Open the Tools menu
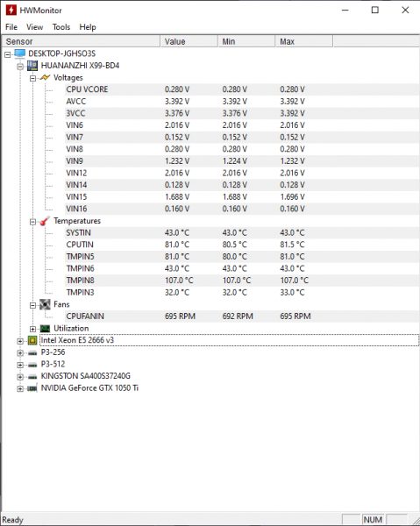This screenshot has height=526, width=420. coord(61,27)
